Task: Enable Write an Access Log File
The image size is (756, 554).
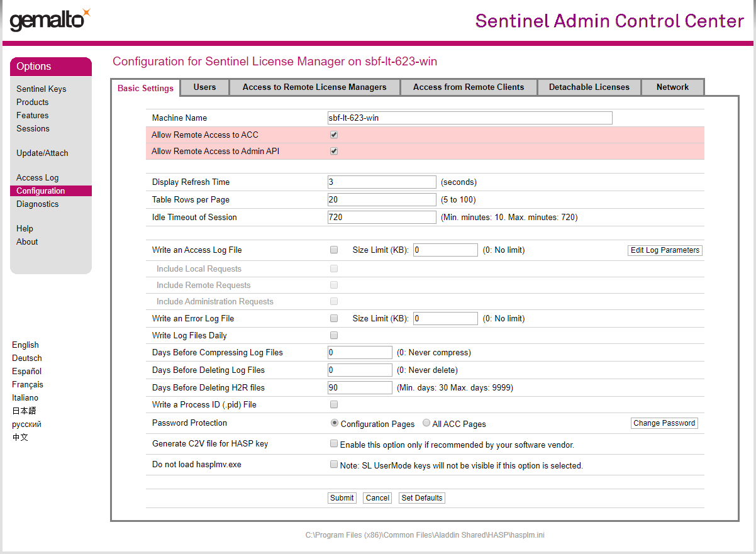Action: pyautogui.click(x=334, y=250)
